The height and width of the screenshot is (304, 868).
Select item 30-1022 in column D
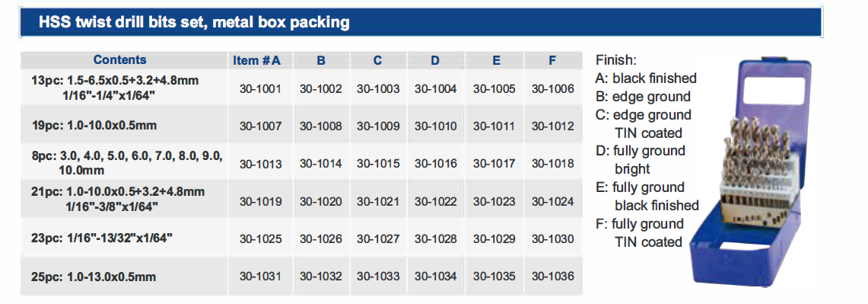[x=436, y=202]
